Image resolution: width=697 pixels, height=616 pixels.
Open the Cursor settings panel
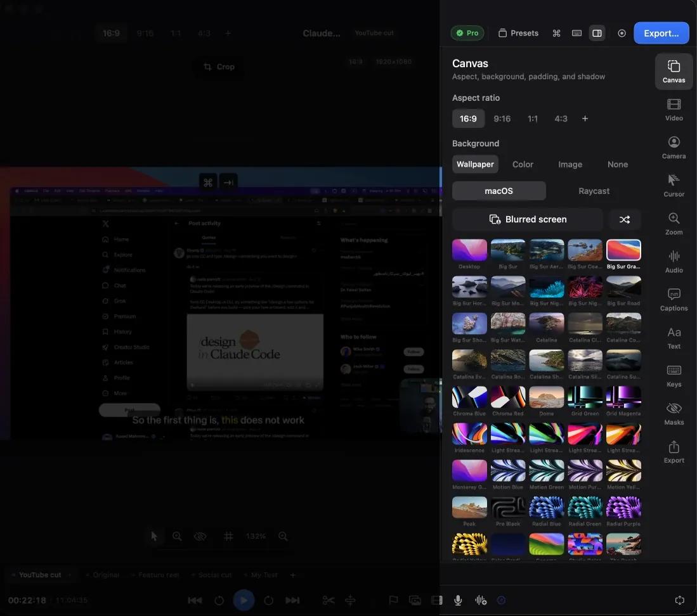[674, 186]
